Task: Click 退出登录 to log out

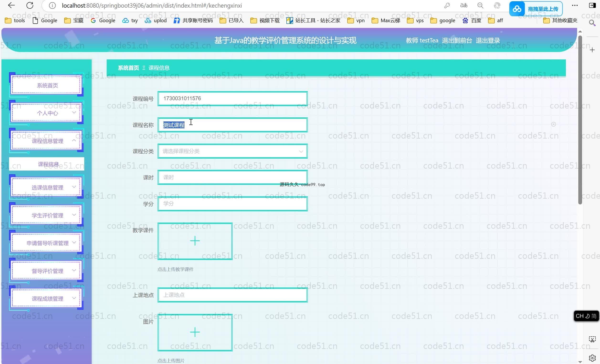Action: pyautogui.click(x=488, y=40)
